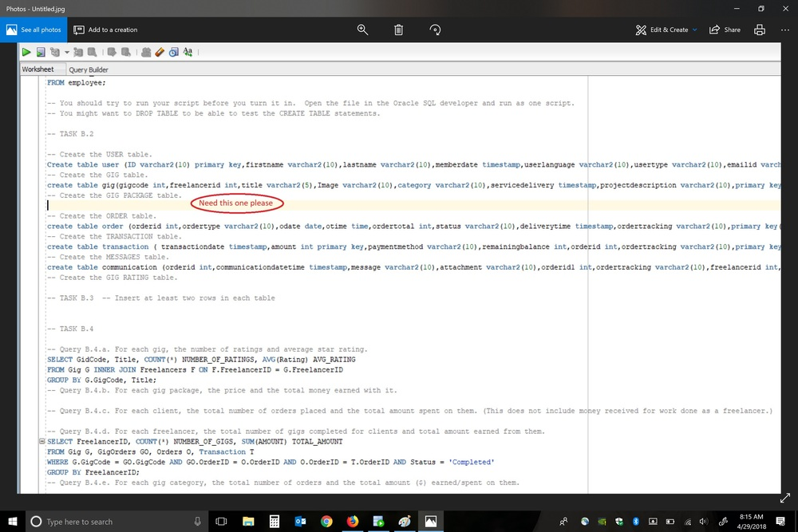The image size is (798, 532).
Task: Open the three-dots more options menu
Action: pyautogui.click(x=784, y=30)
